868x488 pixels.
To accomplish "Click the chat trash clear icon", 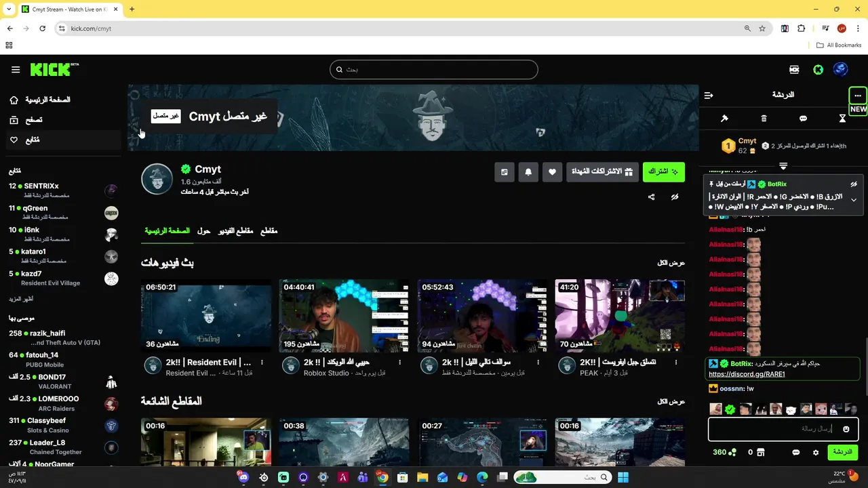I will pos(764,119).
